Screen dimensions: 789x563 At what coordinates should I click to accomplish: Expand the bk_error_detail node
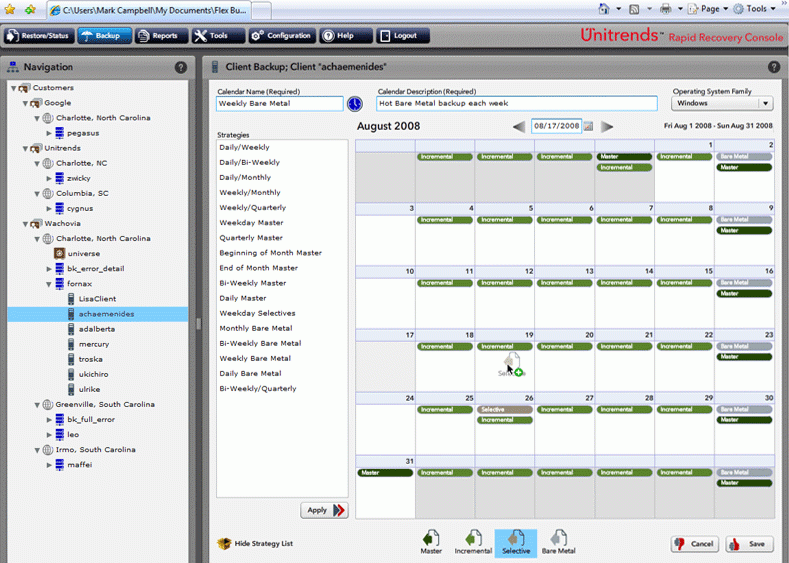coord(49,269)
